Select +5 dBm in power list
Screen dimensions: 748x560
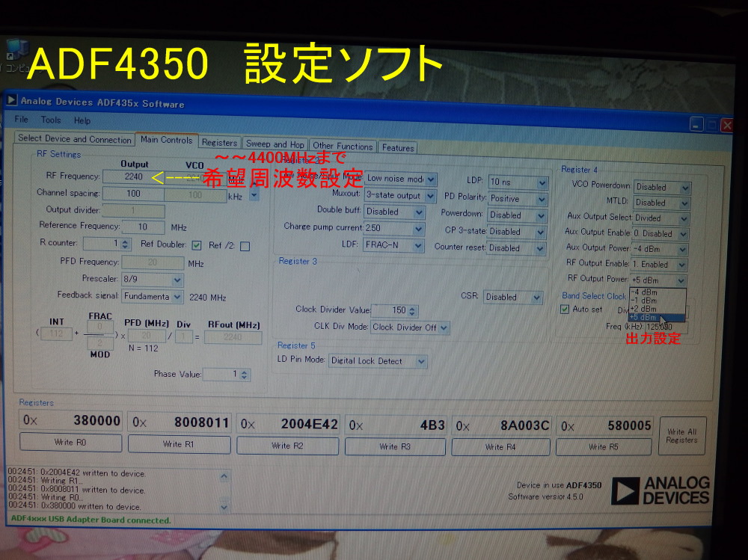pyautogui.click(x=657, y=317)
